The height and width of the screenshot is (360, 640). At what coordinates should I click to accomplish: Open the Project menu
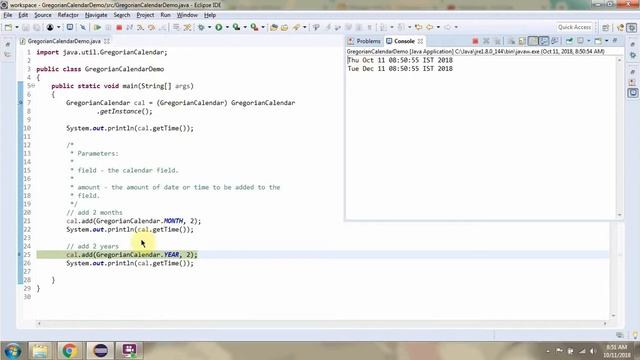[145, 15]
